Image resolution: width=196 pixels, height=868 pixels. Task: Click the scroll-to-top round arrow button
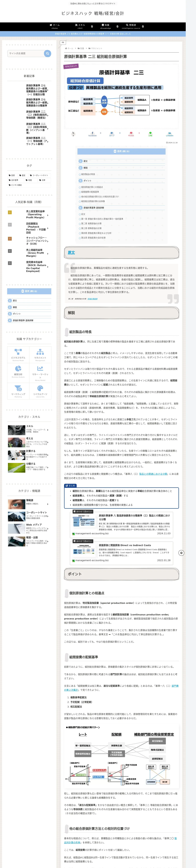pos(181,553)
